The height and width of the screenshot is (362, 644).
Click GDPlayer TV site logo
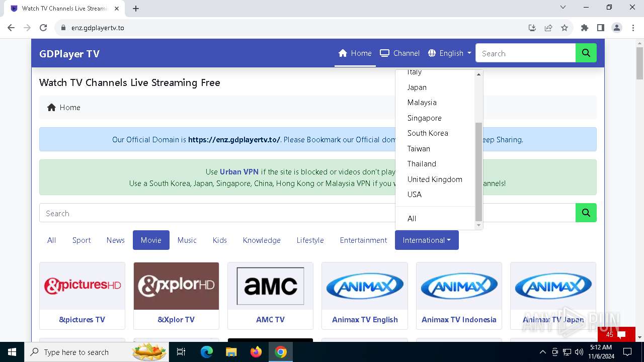(69, 54)
